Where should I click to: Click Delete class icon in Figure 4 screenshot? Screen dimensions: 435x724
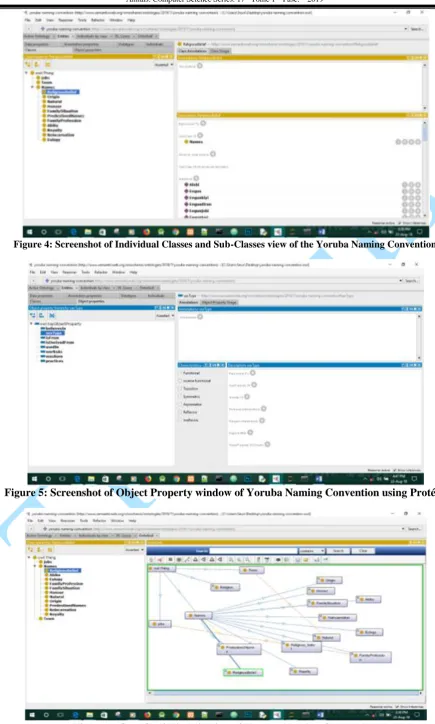(x=47, y=65)
